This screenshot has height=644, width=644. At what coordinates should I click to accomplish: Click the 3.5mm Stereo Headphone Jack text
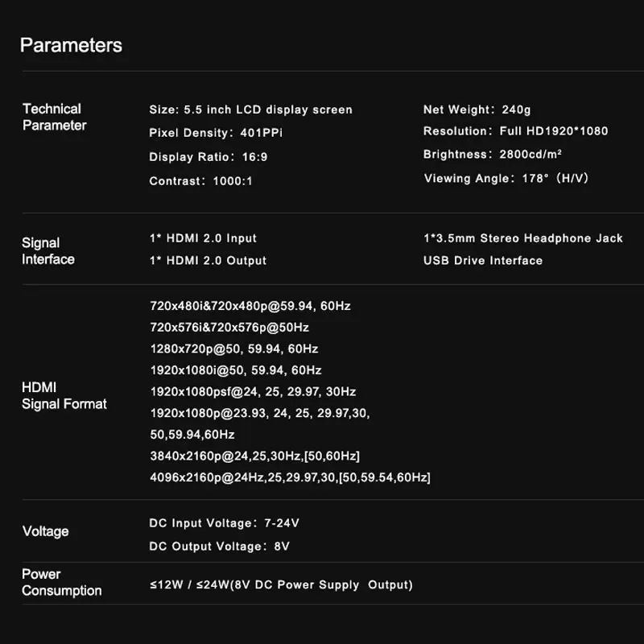pyautogui.click(x=522, y=238)
